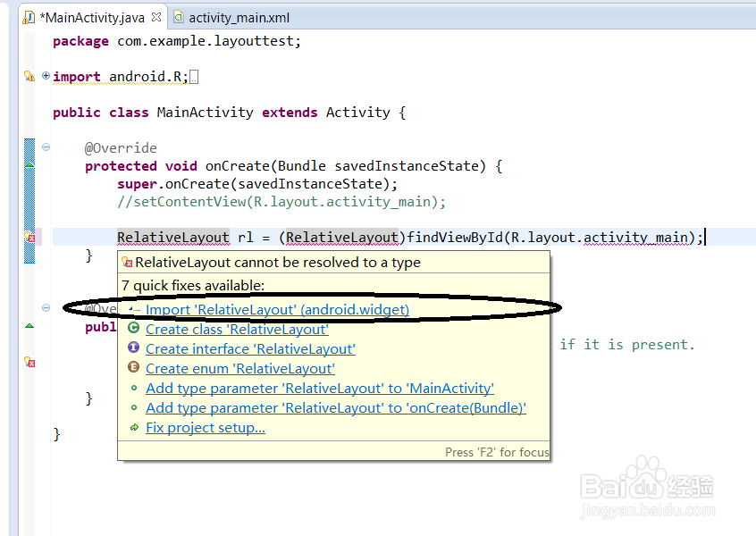Click 'package com.example.layouttest;' line

(x=177, y=41)
